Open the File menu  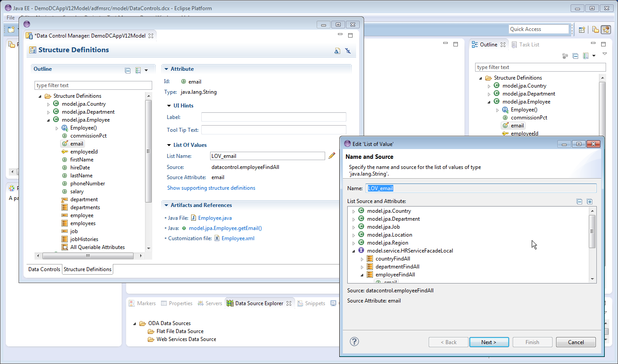pos(11,17)
